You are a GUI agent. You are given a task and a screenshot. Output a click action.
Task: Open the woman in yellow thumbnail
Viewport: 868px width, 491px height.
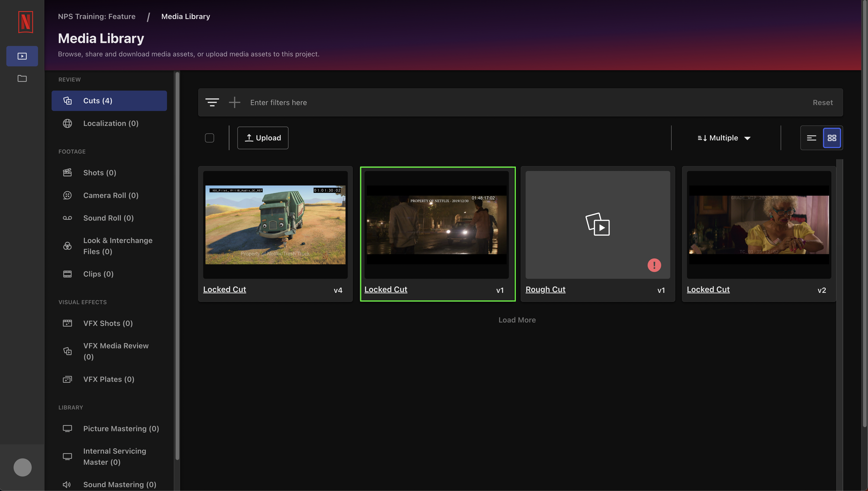759,225
